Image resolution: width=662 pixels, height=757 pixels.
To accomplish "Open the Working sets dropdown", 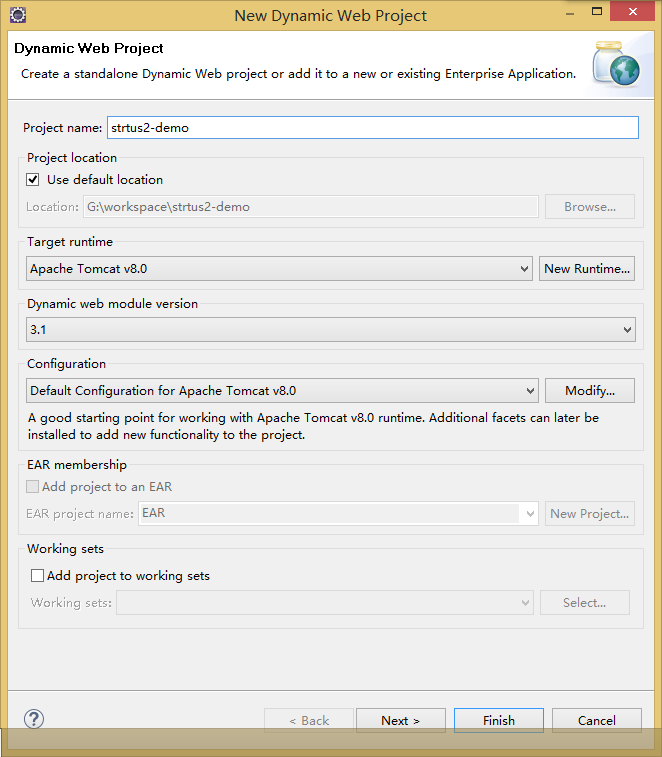I will click(x=324, y=603).
